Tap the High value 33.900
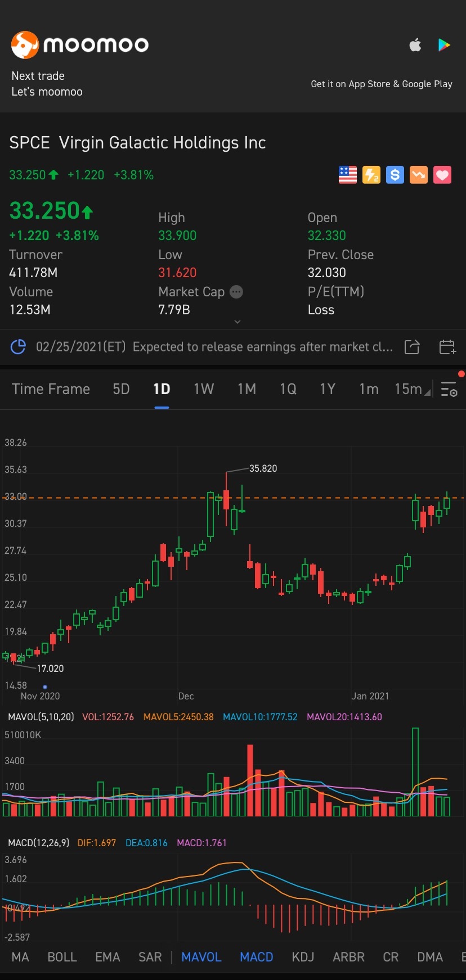This screenshot has width=466, height=980. coord(177,236)
